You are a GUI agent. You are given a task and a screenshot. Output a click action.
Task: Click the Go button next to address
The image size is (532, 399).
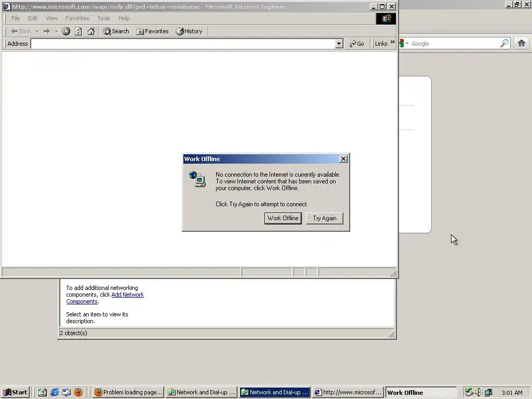click(356, 44)
